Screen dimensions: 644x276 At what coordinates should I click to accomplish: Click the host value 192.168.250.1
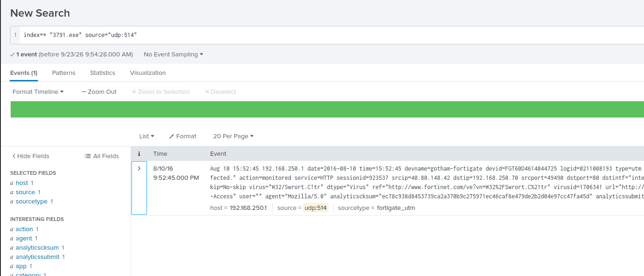(248, 208)
